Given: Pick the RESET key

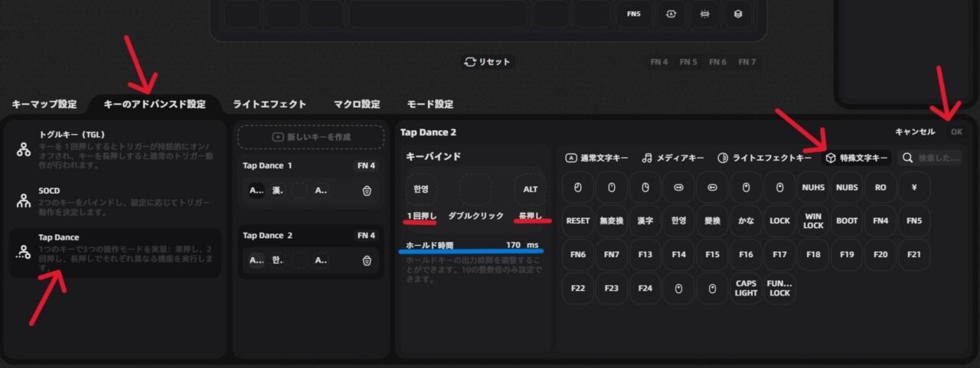Looking at the screenshot, I should click(578, 220).
